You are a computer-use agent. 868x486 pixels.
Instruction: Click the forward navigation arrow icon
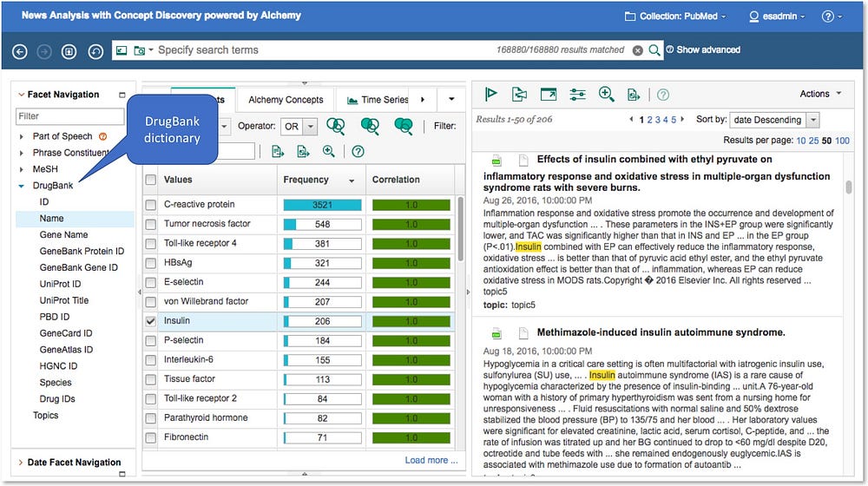[x=44, y=52]
